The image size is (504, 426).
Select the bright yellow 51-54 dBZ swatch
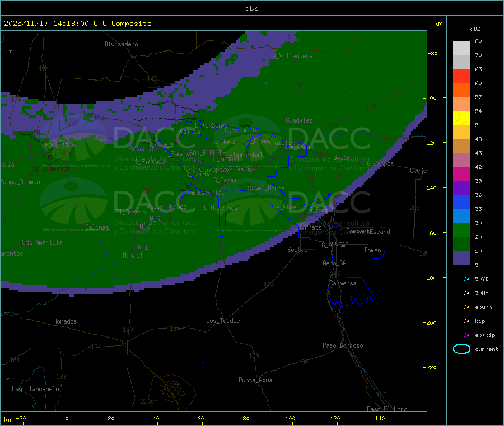click(461, 118)
